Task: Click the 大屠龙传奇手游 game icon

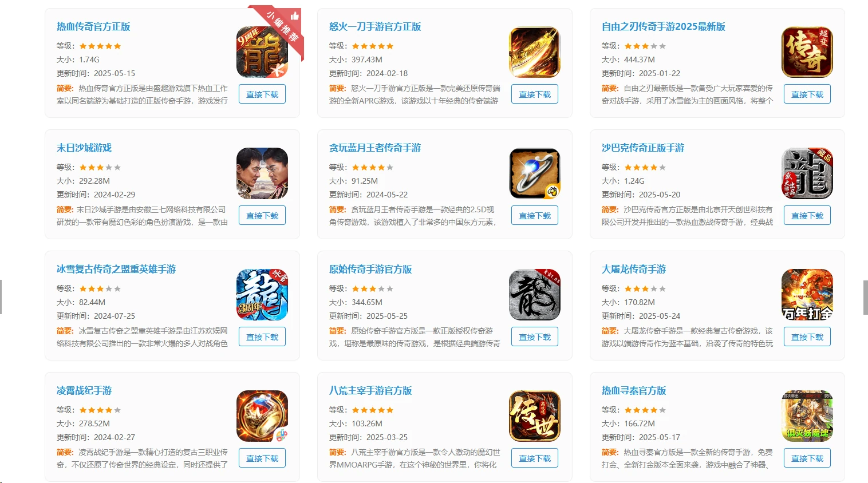Action: point(807,295)
